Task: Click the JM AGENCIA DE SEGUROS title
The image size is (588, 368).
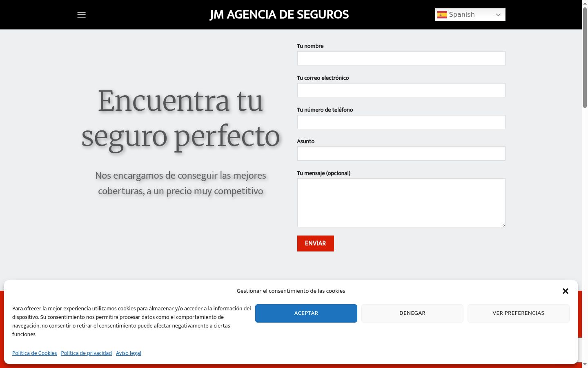Action: coord(279,15)
